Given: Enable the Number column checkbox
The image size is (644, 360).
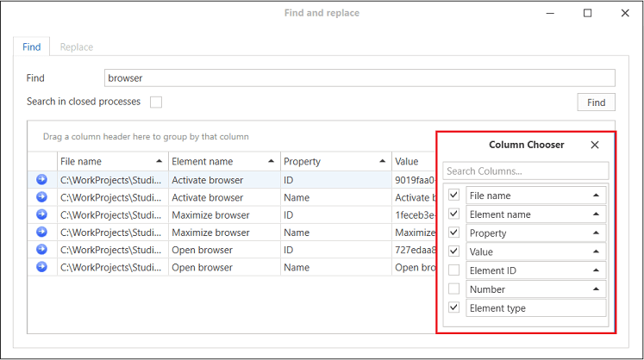Looking at the screenshot, I should coord(453,289).
